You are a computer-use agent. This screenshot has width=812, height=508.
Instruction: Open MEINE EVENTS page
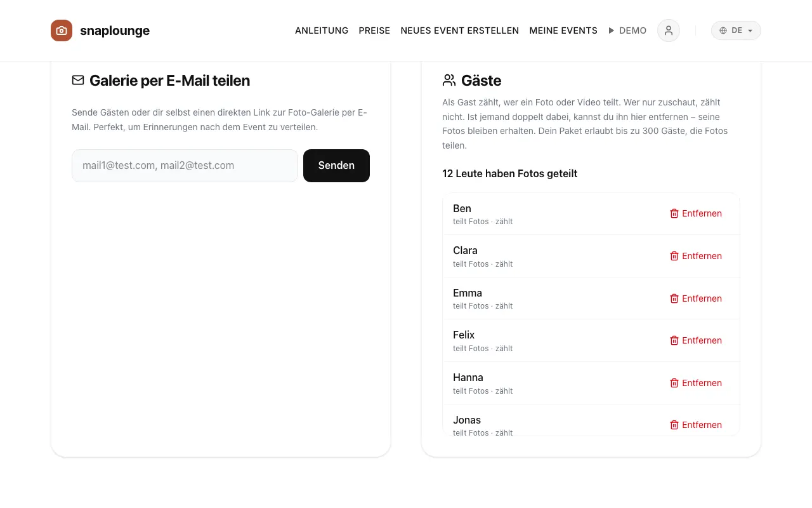pos(563,30)
